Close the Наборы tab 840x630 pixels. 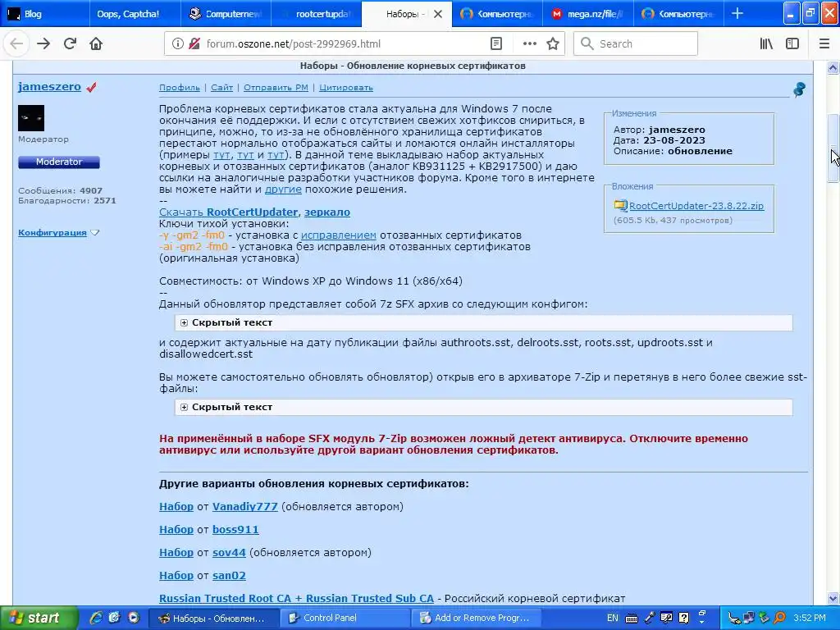tap(438, 14)
